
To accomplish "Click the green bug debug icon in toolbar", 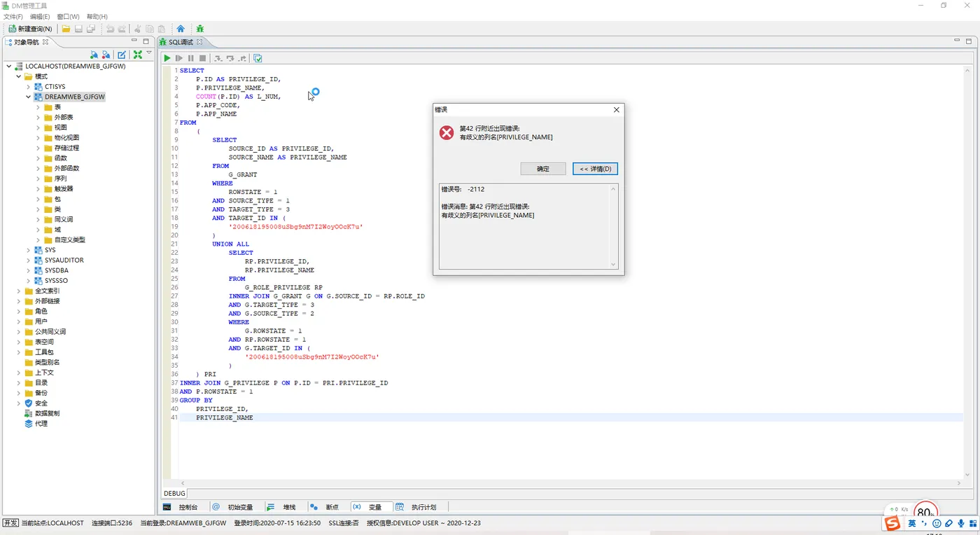I will [200, 29].
